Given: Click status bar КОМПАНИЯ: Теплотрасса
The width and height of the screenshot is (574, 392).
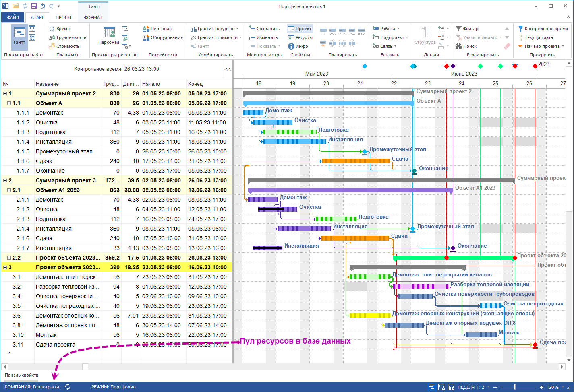Looking at the screenshot, I should (32, 387).
